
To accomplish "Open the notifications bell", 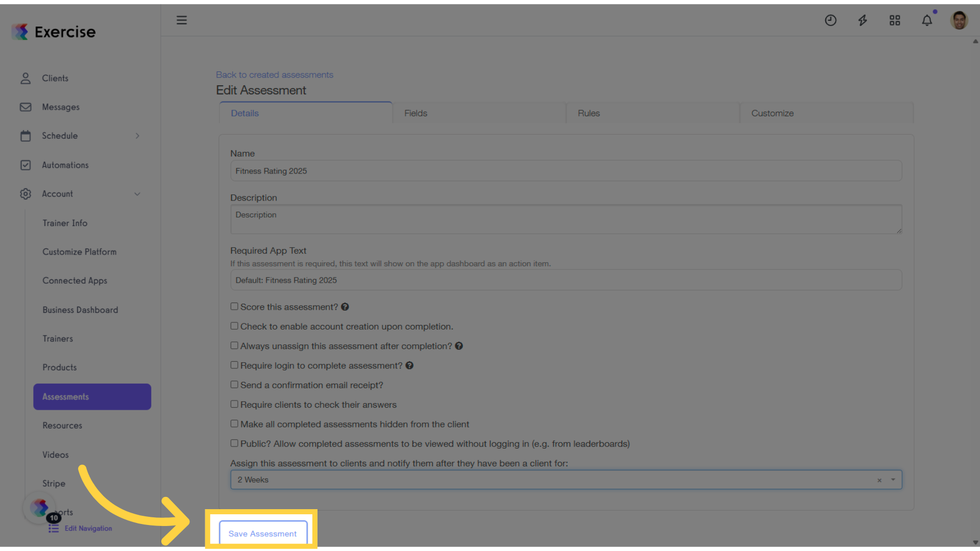I will [927, 20].
